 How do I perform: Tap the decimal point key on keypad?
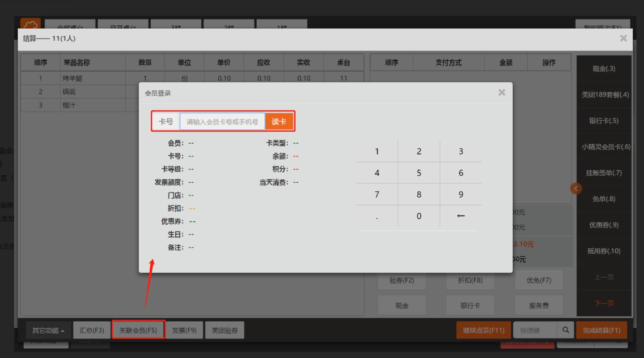coord(377,216)
